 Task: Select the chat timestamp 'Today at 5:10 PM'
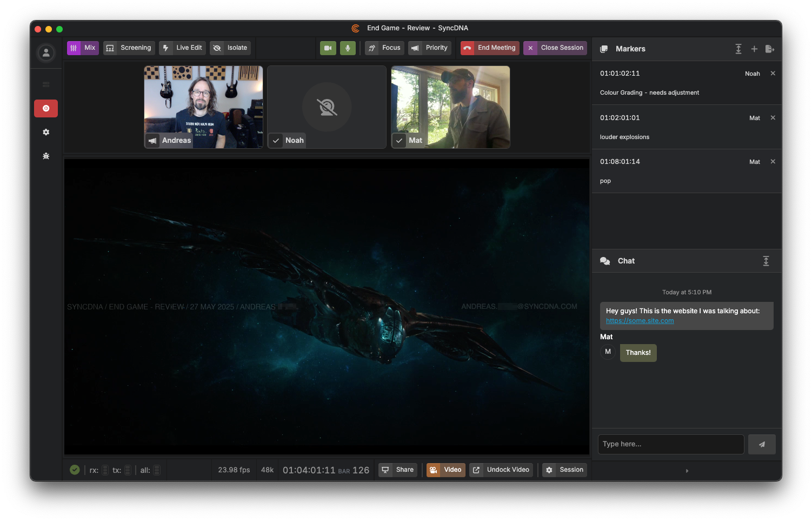687,292
